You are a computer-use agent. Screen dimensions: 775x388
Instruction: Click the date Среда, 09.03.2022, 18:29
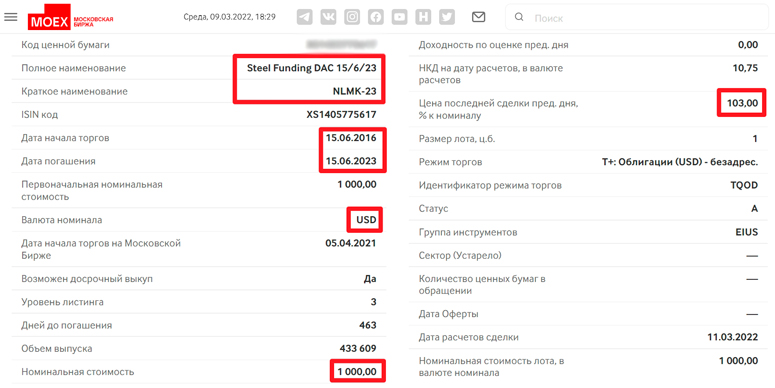coord(229,17)
